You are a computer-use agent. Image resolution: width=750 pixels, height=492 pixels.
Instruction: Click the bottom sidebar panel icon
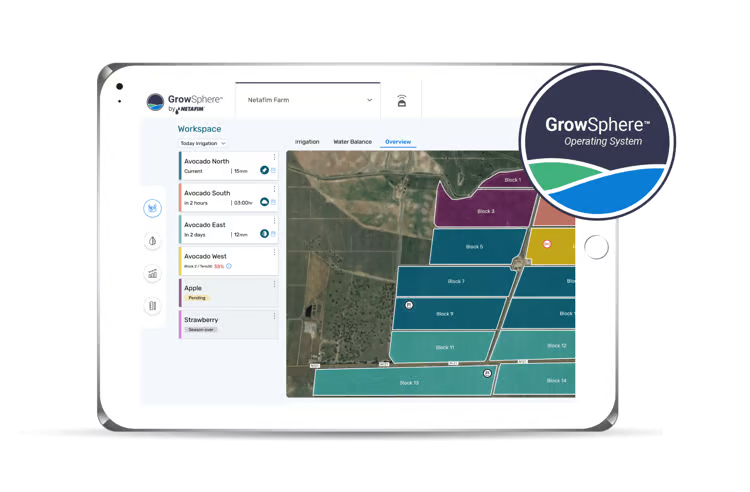[x=153, y=305]
